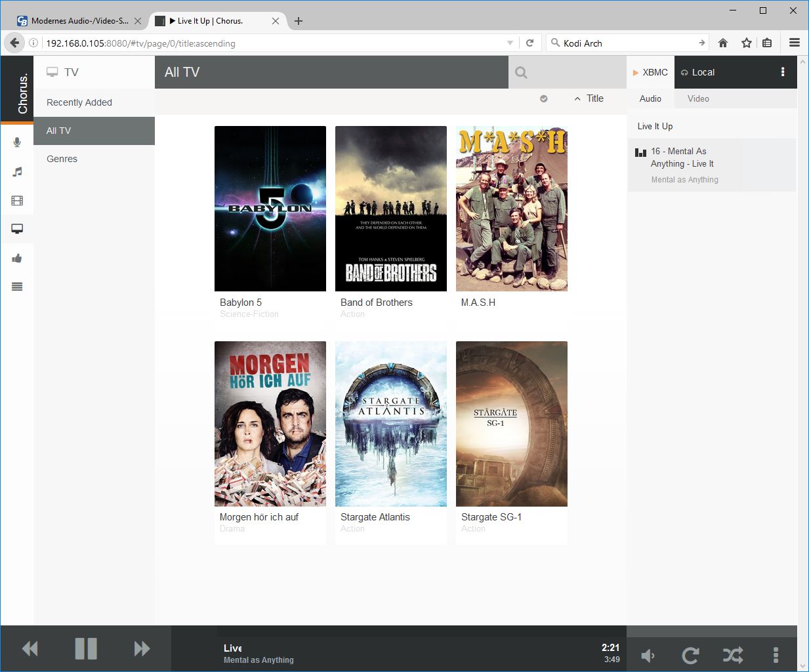Image resolution: width=809 pixels, height=672 pixels.
Task: Open the Babylon 5 poster
Action: click(x=270, y=209)
